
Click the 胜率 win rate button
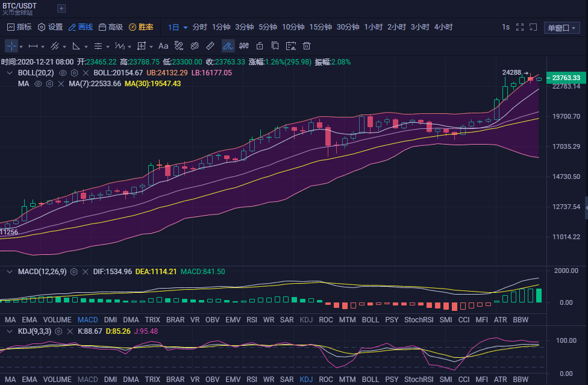(141, 27)
